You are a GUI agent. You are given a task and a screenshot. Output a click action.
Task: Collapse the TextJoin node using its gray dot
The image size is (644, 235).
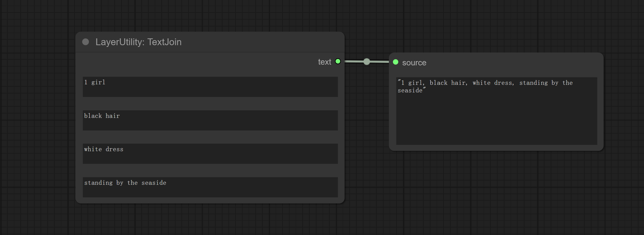[x=86, y=42]
